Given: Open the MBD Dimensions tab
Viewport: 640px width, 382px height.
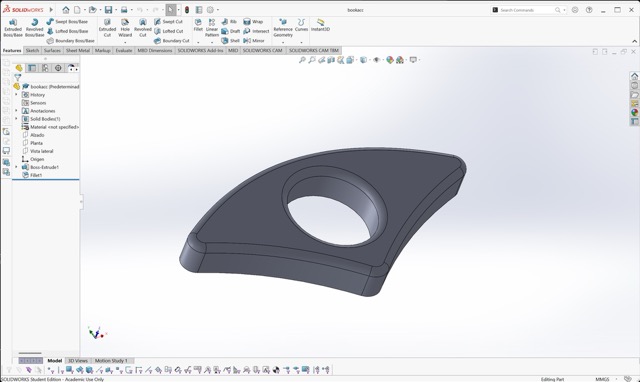Looking at the screenshot, I should click(155, 51).
